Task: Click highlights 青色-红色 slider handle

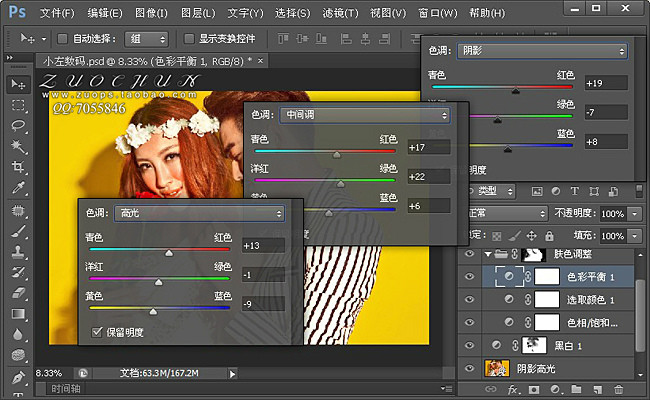Action: pyautogui.click(x=169, y=253)
